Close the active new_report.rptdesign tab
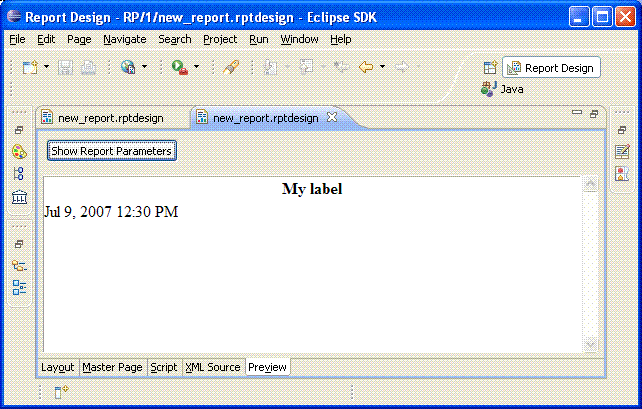Image resolution: width=642 pixels, height=409 pixels. click(332, 117)
